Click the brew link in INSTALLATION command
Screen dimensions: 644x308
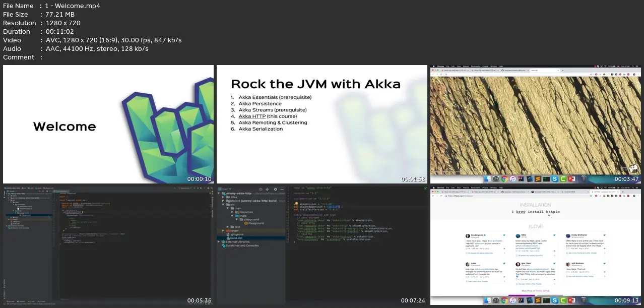tap(521, 212)
